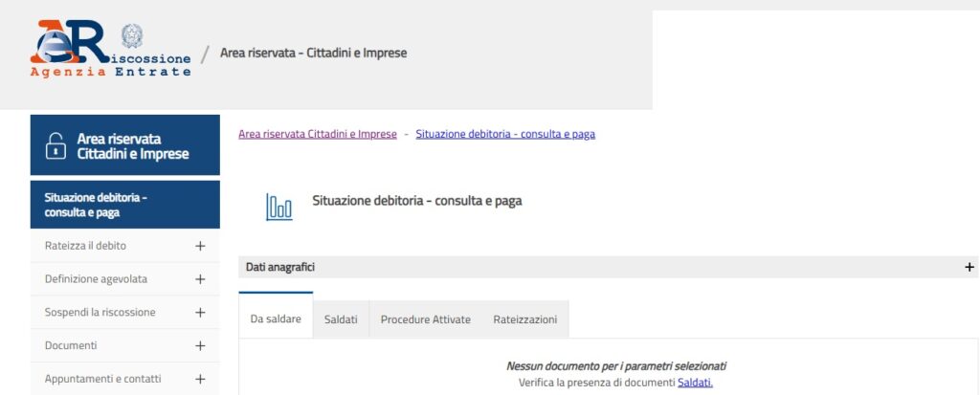Expand Appuntamenti e contatti plus icon
Viewport: 980px width, 395px height.
pyautogui.click(x=200, y=379)
